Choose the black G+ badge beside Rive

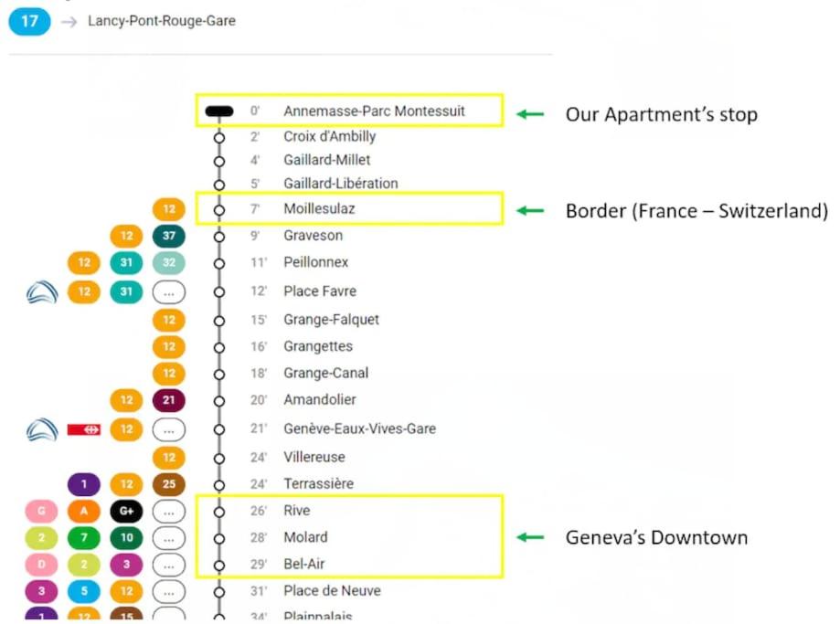[x=126, y=511]
